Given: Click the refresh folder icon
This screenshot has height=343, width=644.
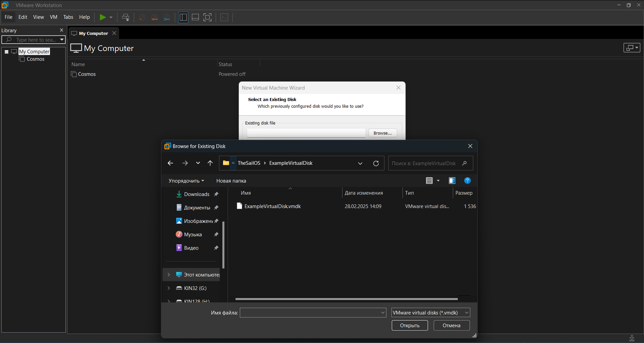Looking at the screenshot, I should point(376,163).
